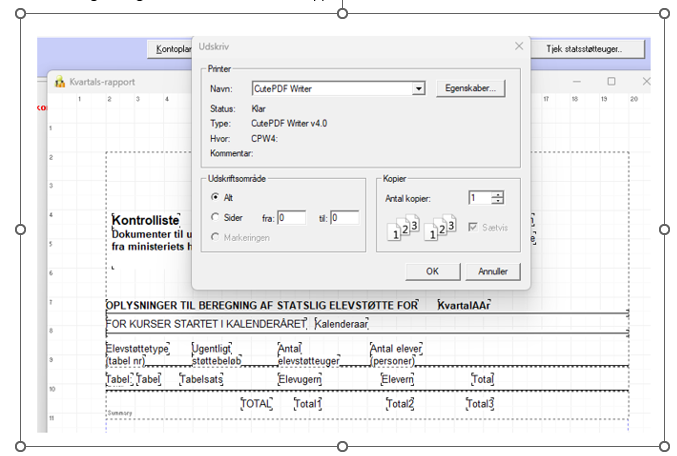677x456 pixels.
Task: Select the Kontrolliste heading in report
Action: (x=146, y=220)
